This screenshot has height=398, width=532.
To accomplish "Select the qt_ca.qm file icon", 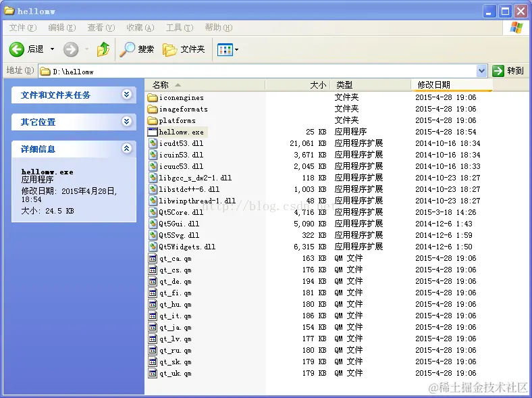I will (x=153, y=258).
